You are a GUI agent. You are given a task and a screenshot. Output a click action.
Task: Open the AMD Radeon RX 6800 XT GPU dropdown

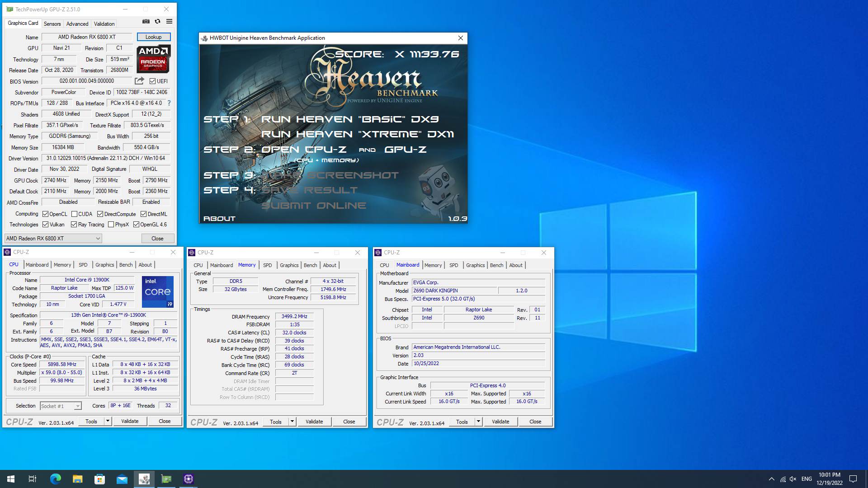coord(53,238)
